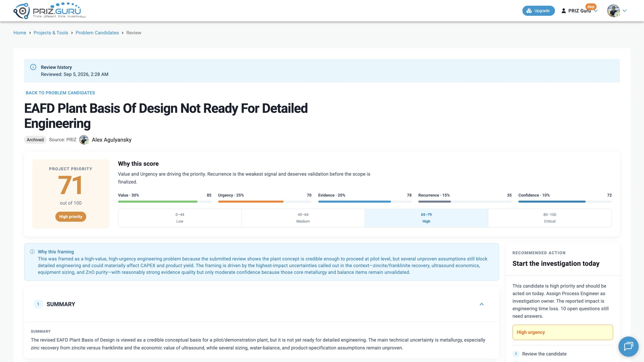The width and height of the screenshot is (644, 362).
Task: Open the chat support widget
Action: (628, 346)
